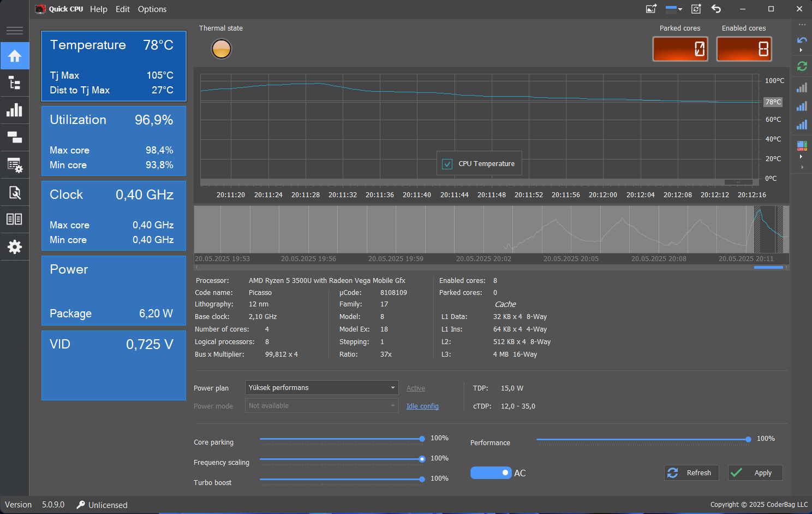Open the theme color dropdown in title bar

point(674,9)
